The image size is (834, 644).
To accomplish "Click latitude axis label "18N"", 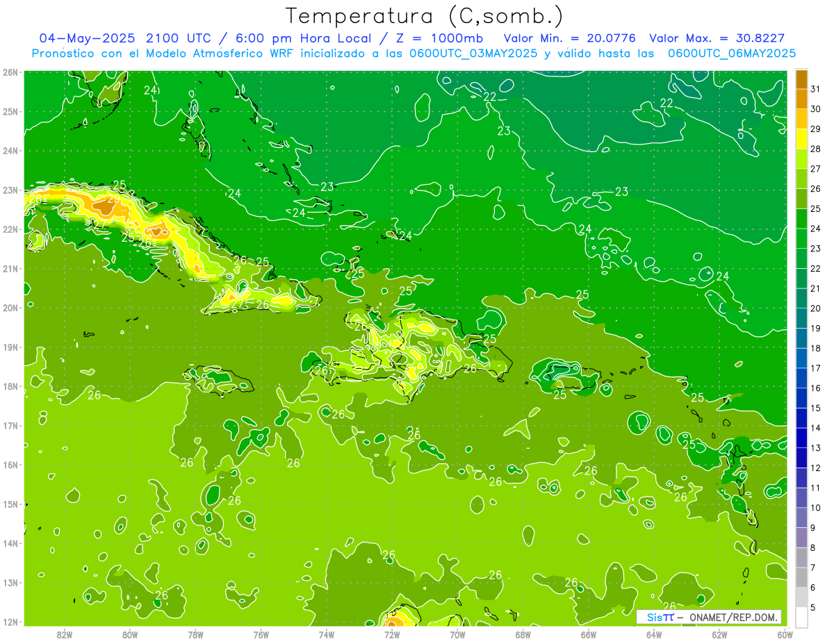I will click(x=10, y=386).
